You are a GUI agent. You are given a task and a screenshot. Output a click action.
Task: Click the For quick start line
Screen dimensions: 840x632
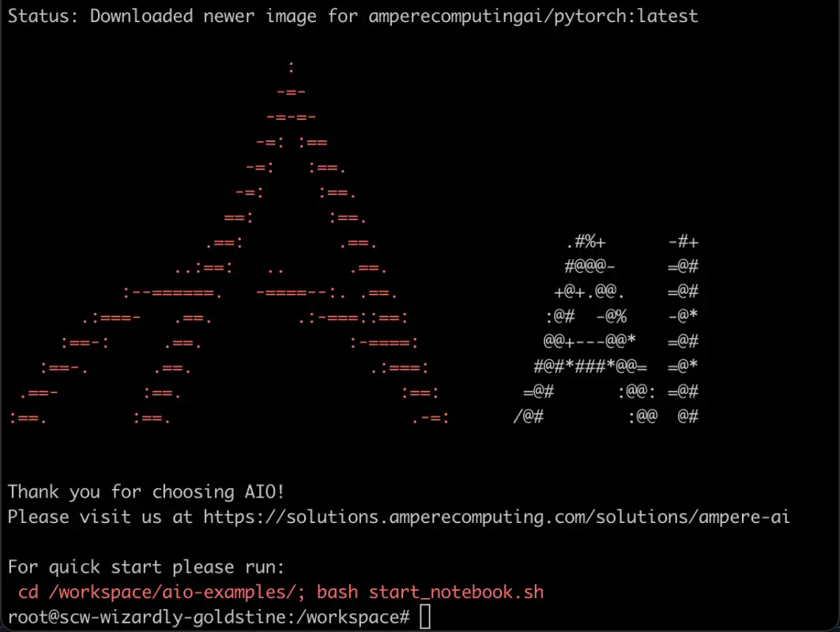(x=145, y=567)
